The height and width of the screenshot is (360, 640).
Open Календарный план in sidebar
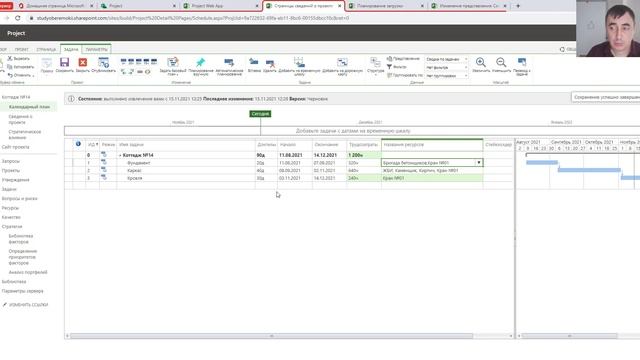click(x=29, y=107)
